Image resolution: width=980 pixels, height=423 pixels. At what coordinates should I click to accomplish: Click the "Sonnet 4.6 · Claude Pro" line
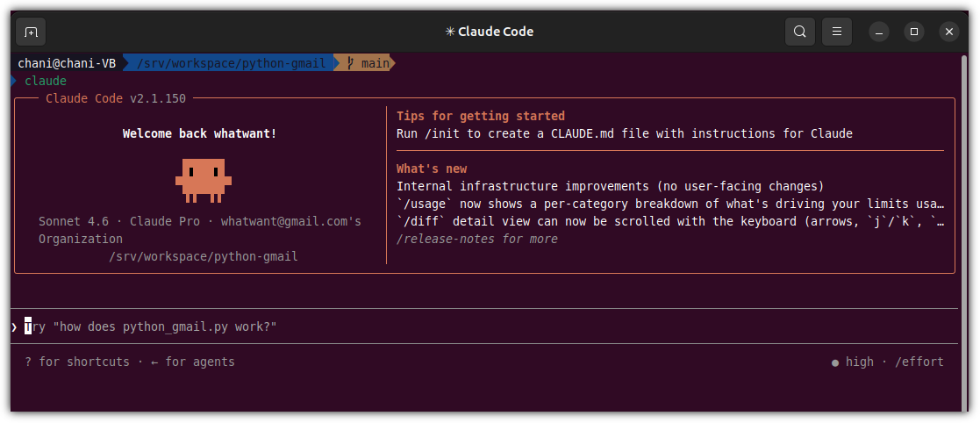(x=200, y=221)
